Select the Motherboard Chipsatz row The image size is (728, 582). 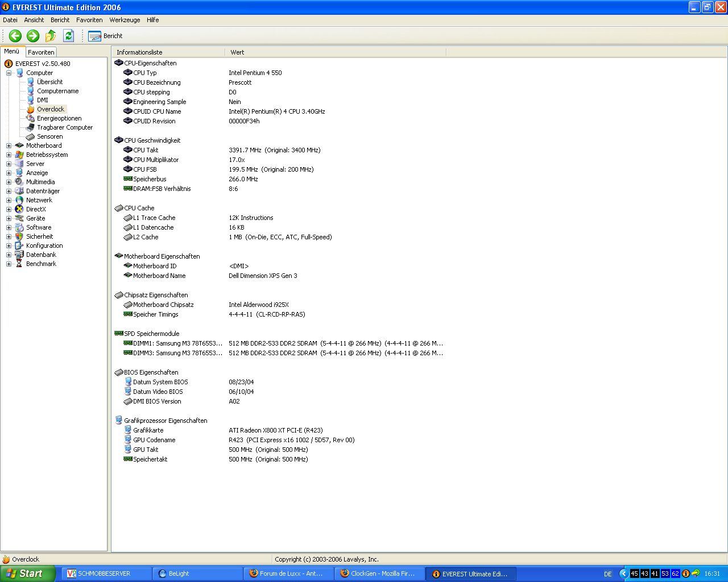[279, 305]
